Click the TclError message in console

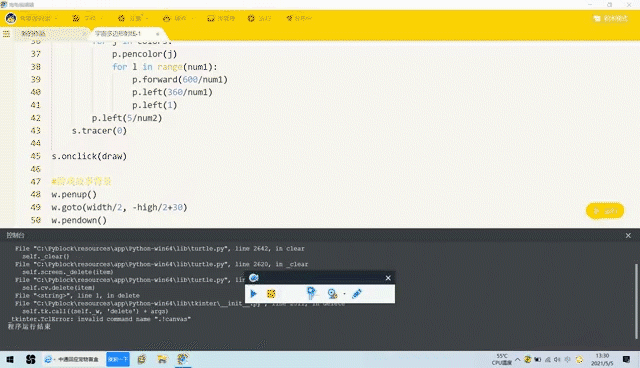tap(99, 319)
